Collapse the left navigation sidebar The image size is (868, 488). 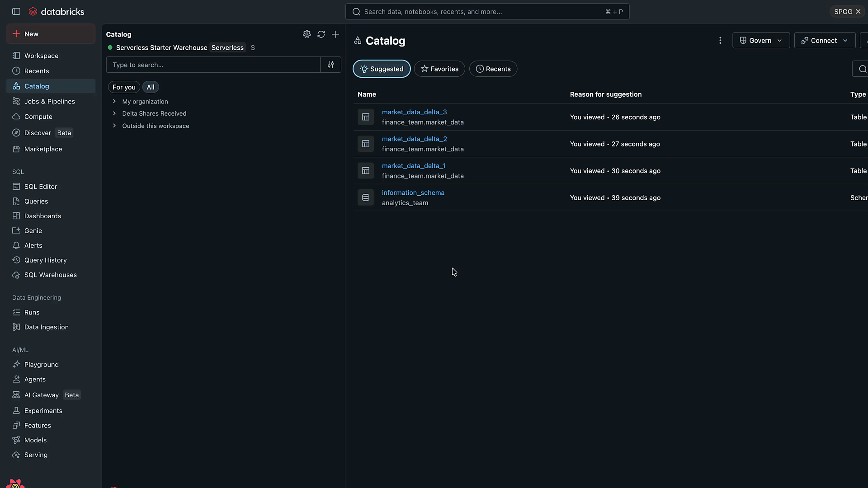pos(16,11)
